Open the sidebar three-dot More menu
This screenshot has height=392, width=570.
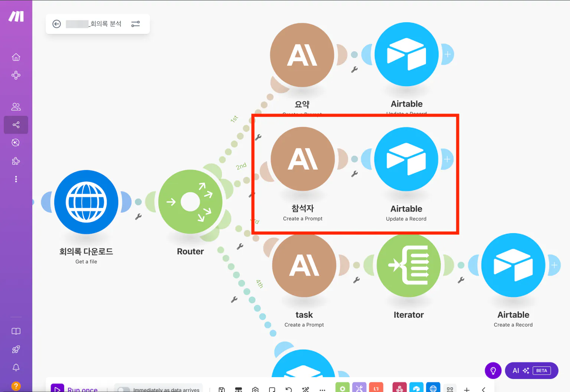coord(16,179)
